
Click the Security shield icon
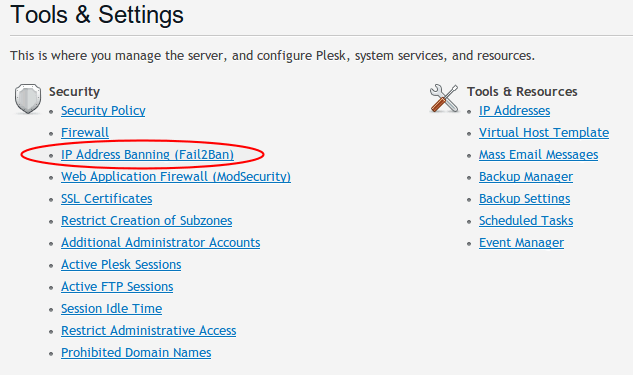28,98
